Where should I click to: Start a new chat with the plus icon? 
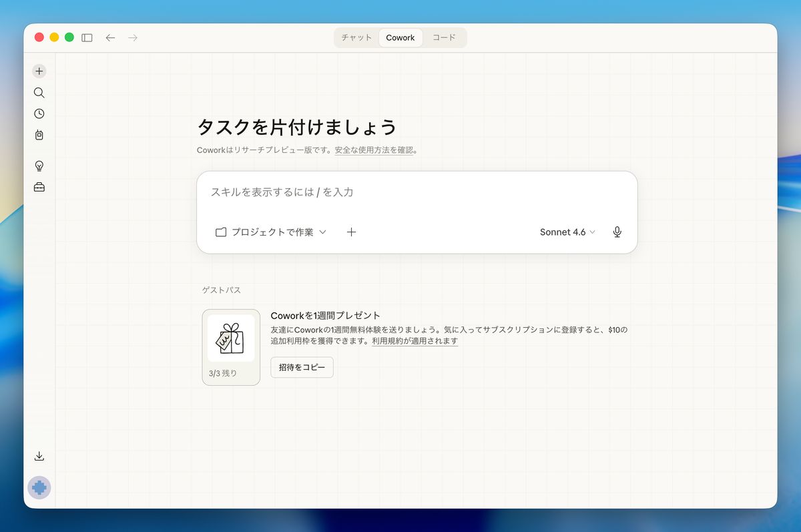[39, 71]
